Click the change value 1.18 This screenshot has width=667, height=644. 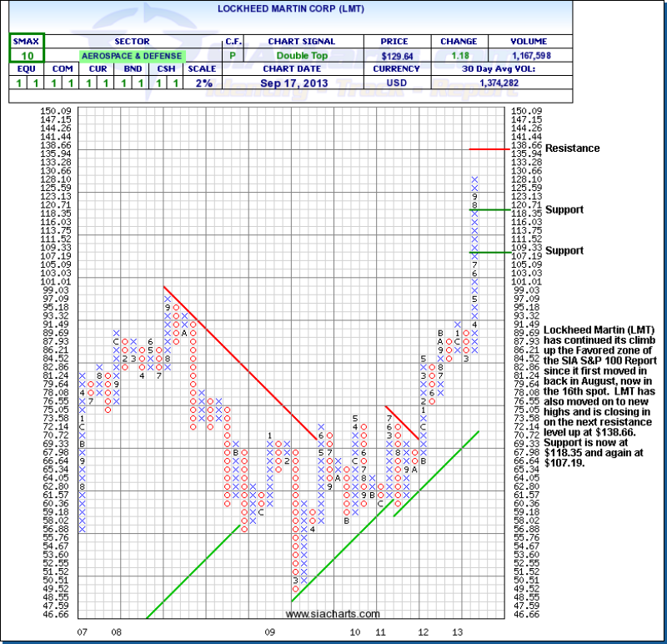click(459, 56)
